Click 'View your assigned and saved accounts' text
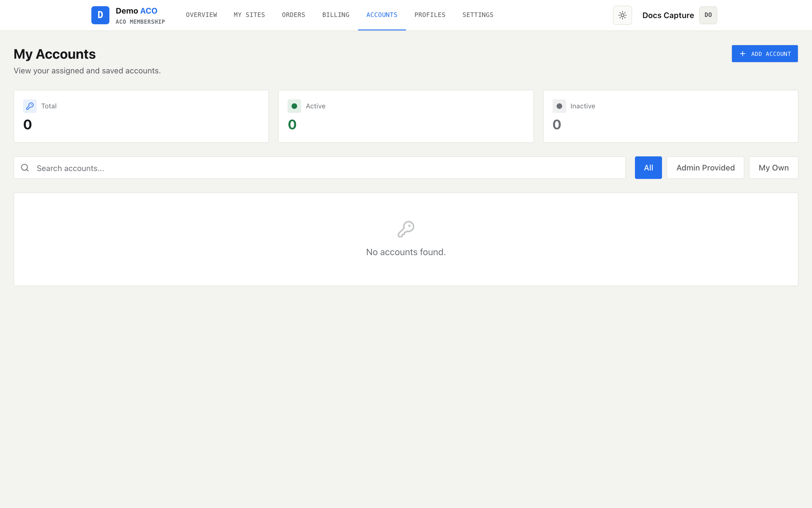 click(x=87, y=71)
